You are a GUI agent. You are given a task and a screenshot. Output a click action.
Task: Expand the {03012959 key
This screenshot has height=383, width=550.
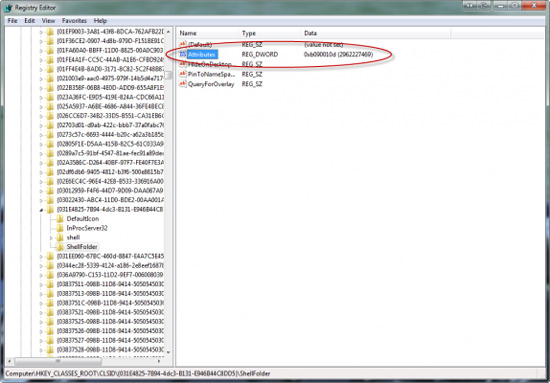click(x=41, y=191)
